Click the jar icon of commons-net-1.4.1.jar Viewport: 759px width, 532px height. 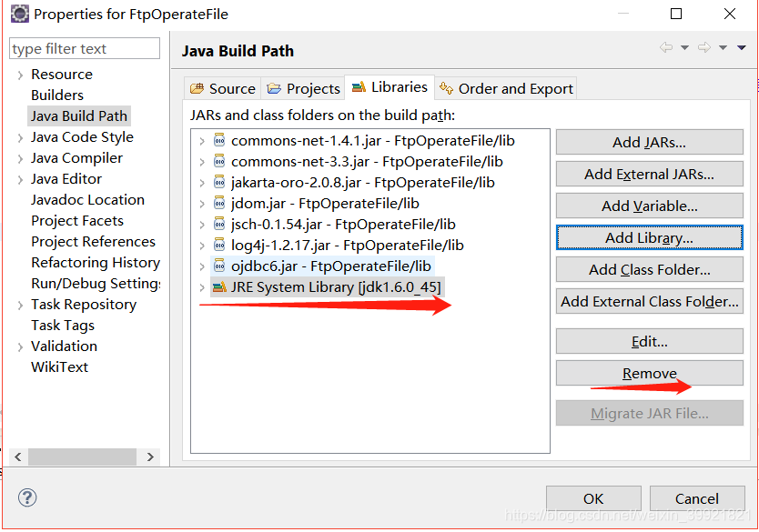[x=219, y=141]
